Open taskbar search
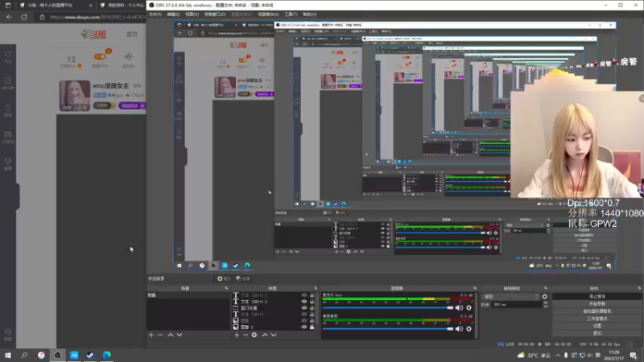Image resolution: width=644 pixels, height=362 pixels. pos(24,356)
